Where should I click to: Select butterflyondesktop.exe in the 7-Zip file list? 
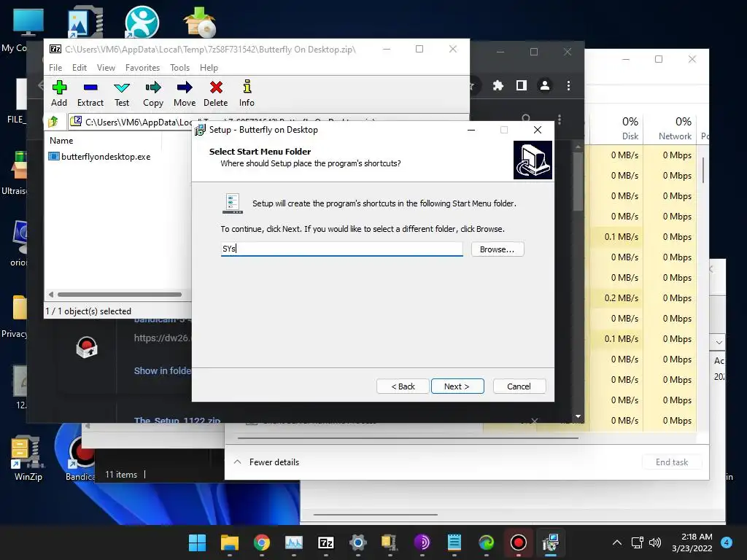[x=99, y=157]
